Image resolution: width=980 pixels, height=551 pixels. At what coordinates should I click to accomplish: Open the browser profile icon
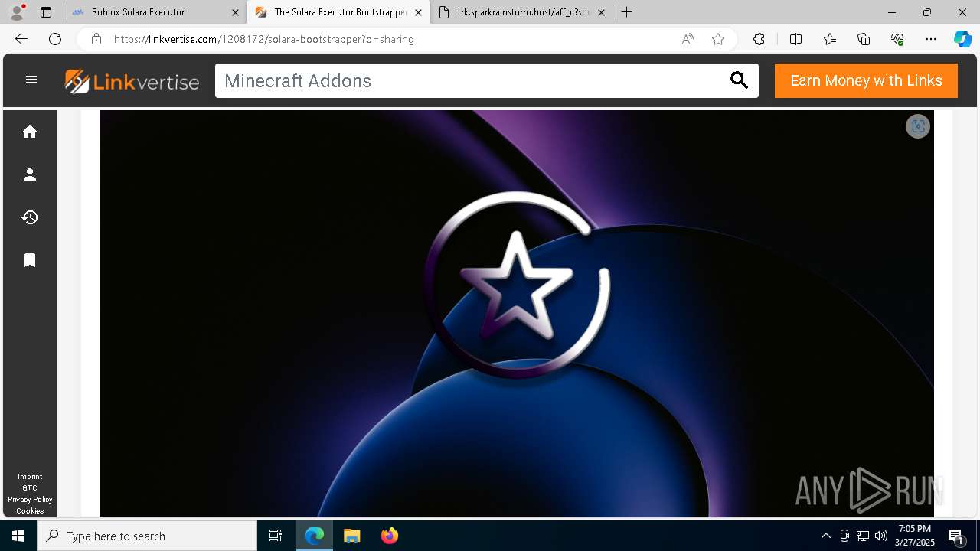pos(17,12)
